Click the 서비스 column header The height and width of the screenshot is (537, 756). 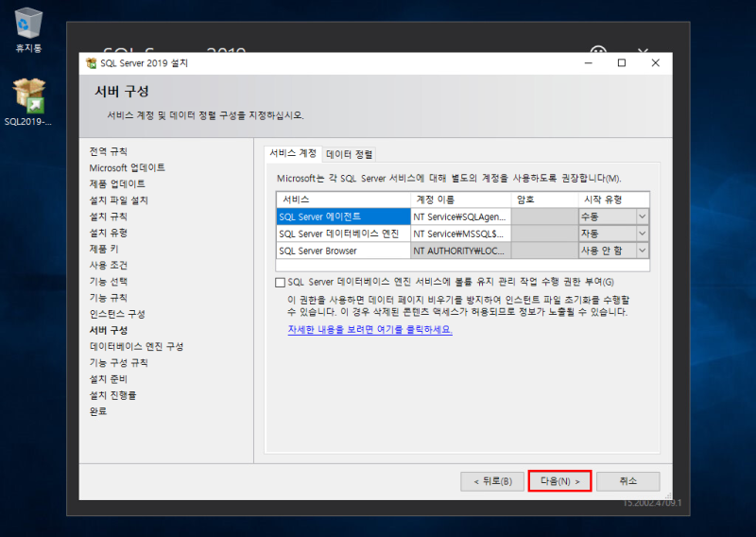click(x=343, y=199)
